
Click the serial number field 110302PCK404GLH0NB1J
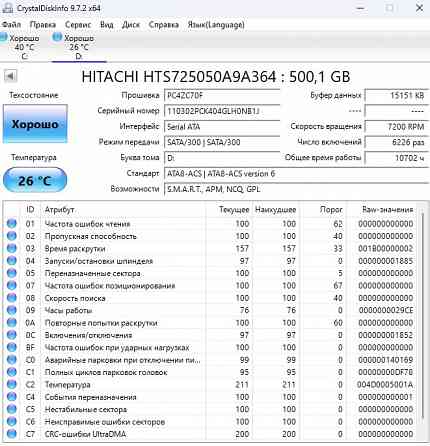pos(222,111)
